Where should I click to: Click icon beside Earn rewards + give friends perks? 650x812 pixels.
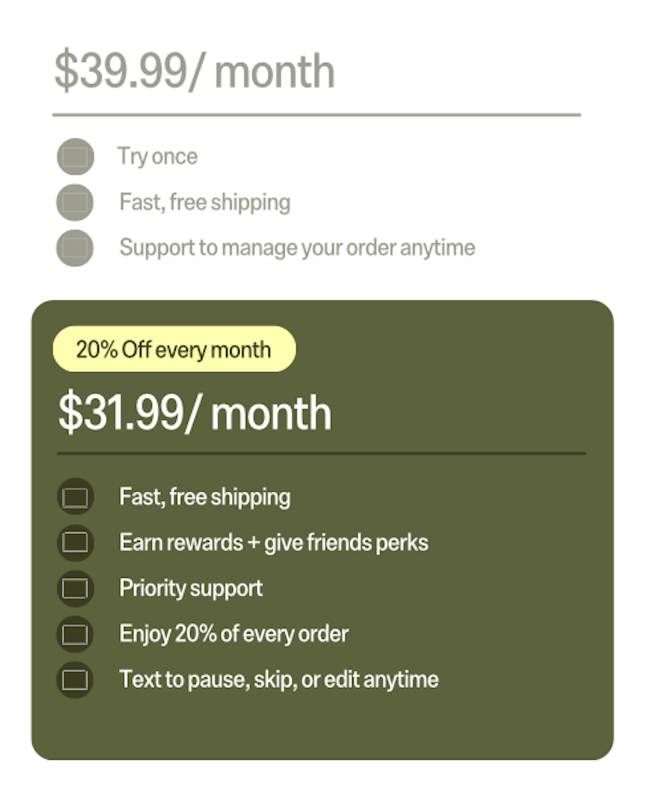tap(75, 542)
